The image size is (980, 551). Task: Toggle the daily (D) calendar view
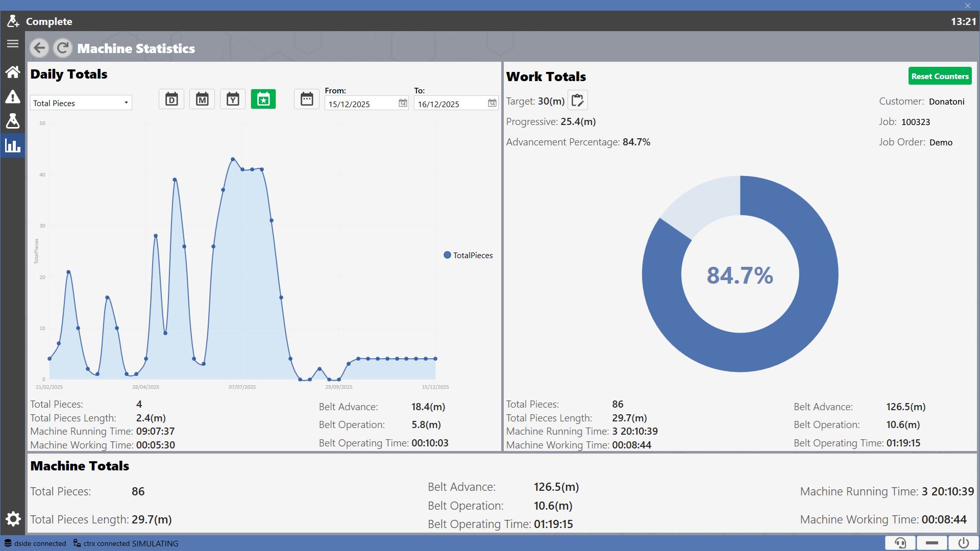coord(171,99)
